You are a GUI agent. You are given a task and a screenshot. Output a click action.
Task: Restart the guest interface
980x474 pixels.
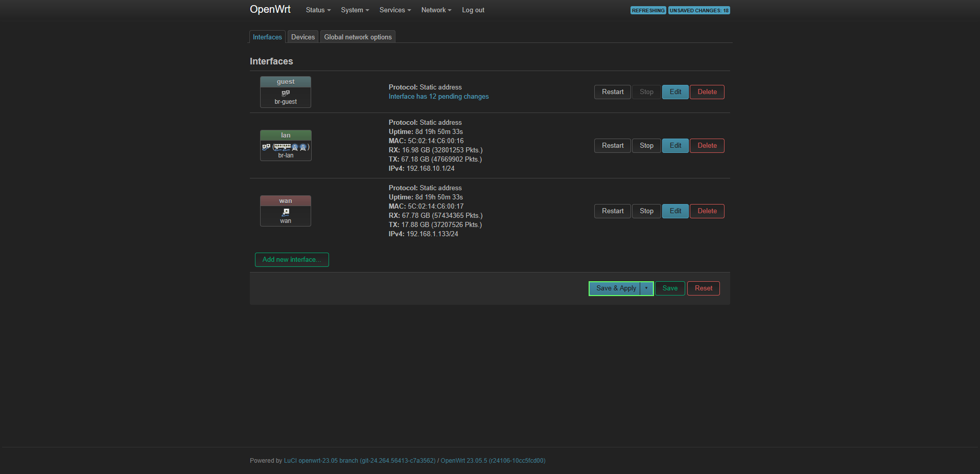point(613,92)
